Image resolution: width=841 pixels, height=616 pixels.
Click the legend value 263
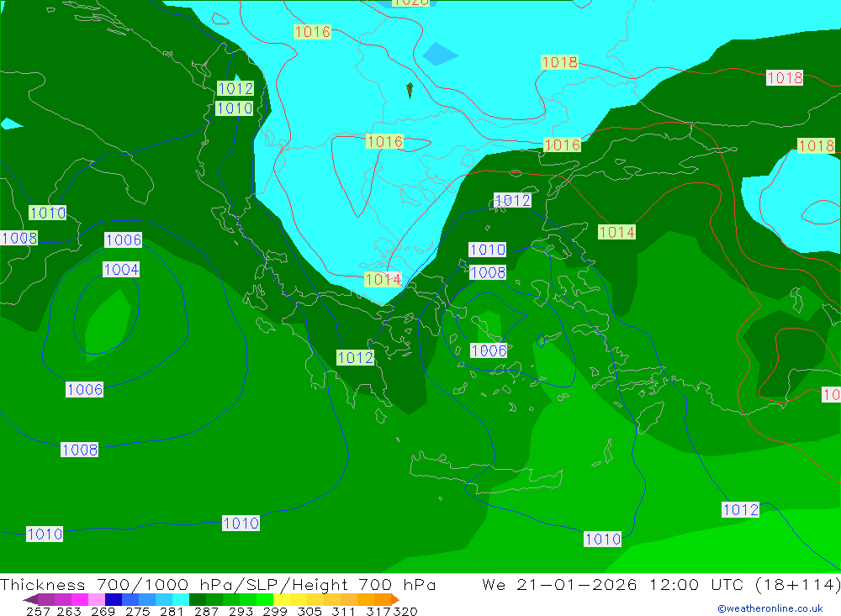[69, 611]
